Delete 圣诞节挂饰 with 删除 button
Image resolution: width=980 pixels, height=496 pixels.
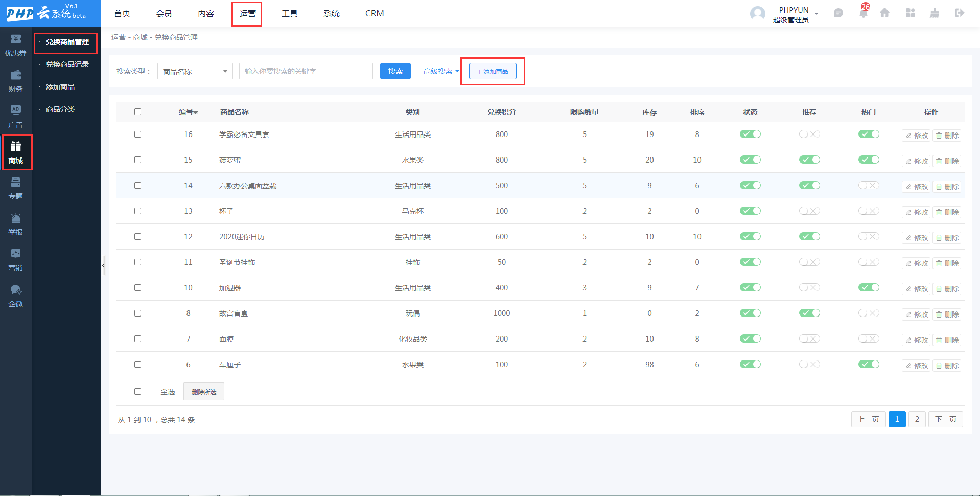pyautogui.click(x=947, y=263)
